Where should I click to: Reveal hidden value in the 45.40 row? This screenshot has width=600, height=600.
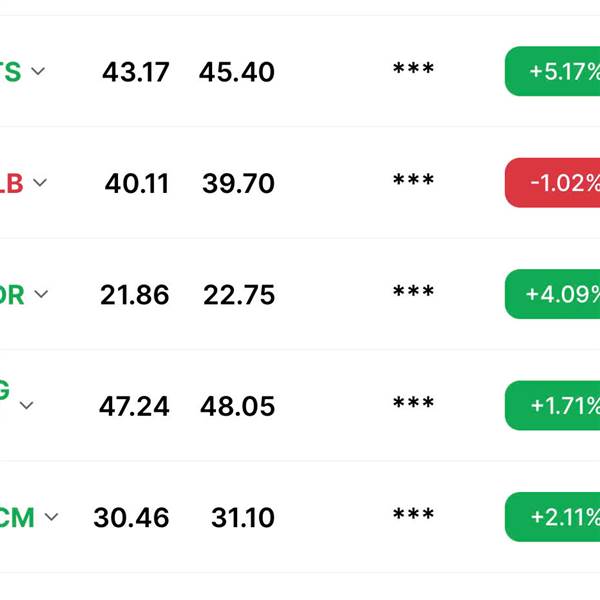(413, 70)
